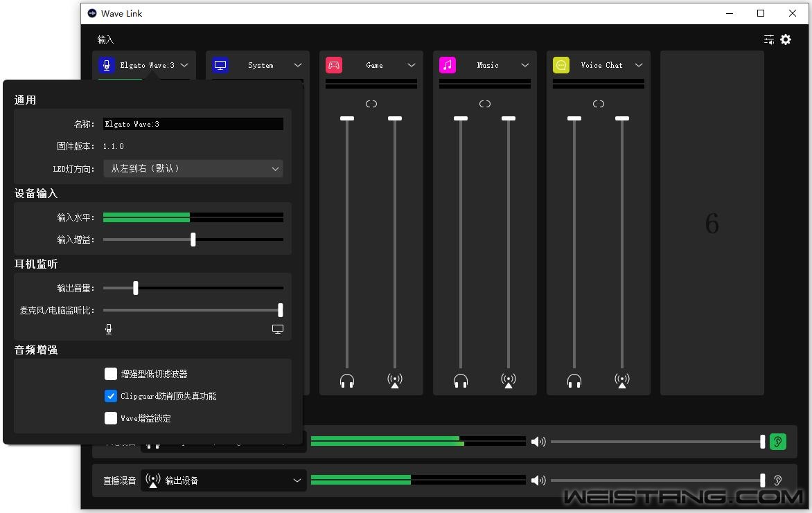Image resolution: width=812 pixels, height=513 pixels.
Task: Mute Game in the headphone monitor mix
Action: coord(347,381)
